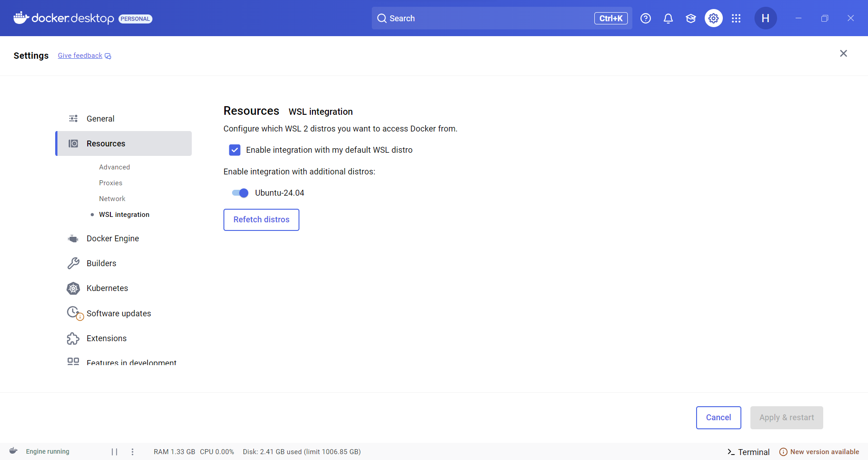
Task: Click the Cancel button
Action: point(718,418)
